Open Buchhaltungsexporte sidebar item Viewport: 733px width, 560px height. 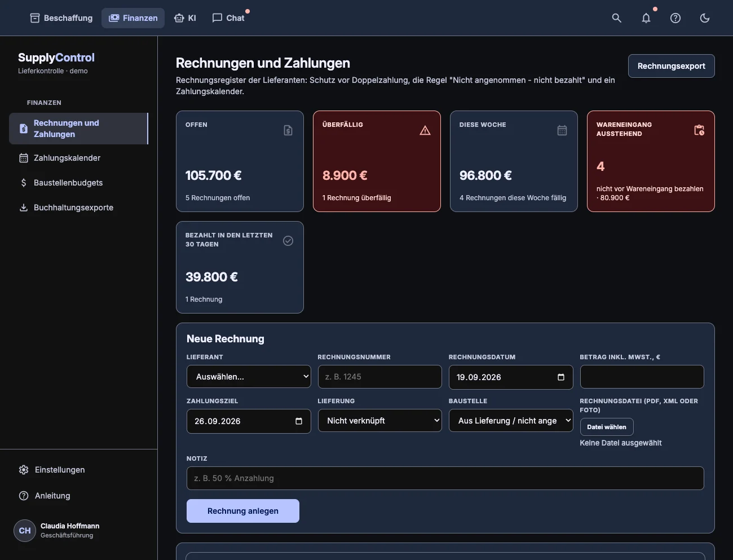(x=78, y=208)
